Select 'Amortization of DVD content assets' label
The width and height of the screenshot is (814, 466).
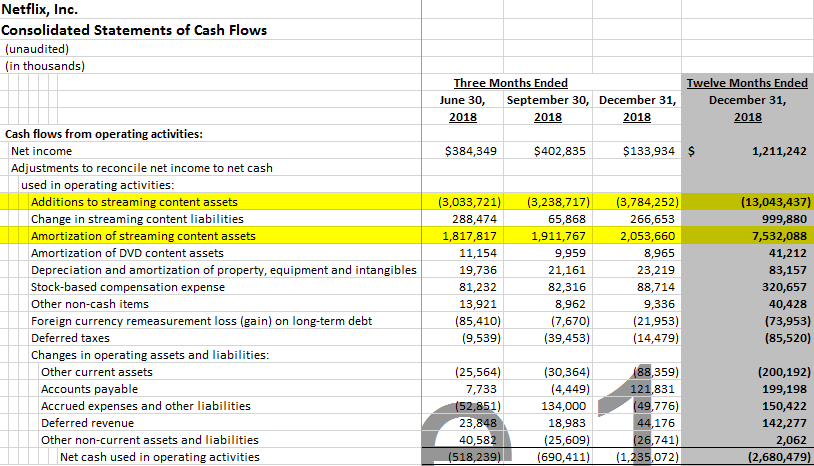coord(127,253)
